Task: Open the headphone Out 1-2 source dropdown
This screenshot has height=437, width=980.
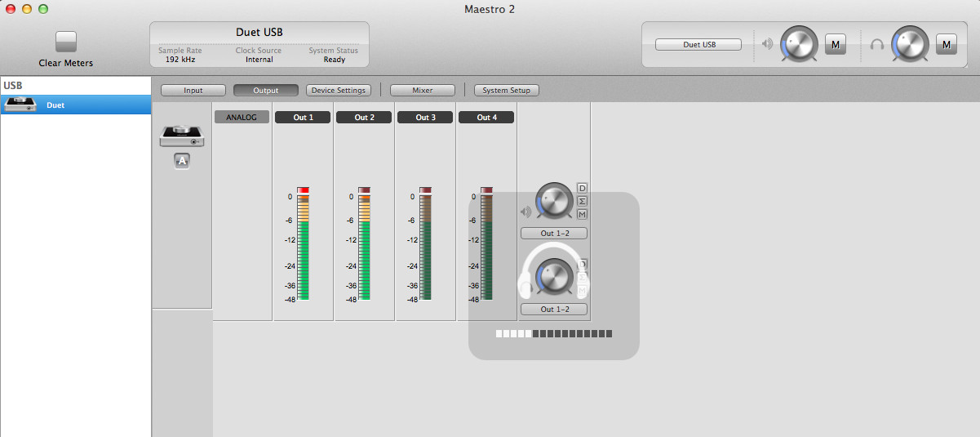Action: pos(554,310)
